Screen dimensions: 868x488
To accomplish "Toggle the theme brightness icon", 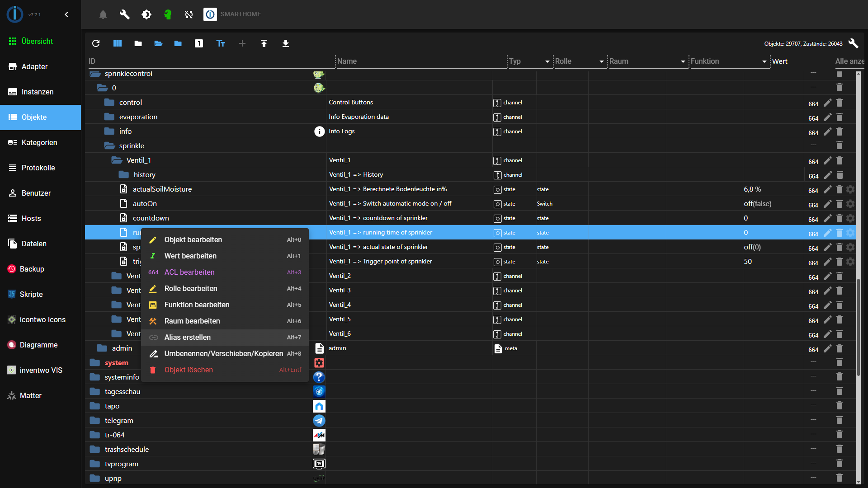I will click(x=146, y=14).
